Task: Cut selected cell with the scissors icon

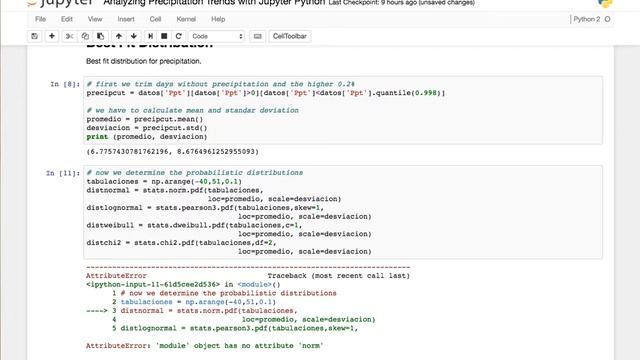Action: point(69,36)
